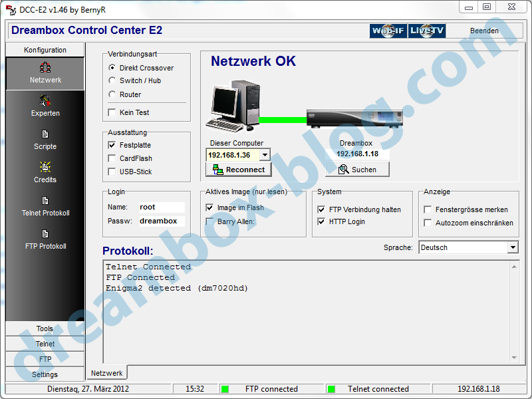Image resolution: width=532 pixels, height=399 pixels.
Task: Click the 'Netzwerk OK' heading
Action: coord(253,61)
